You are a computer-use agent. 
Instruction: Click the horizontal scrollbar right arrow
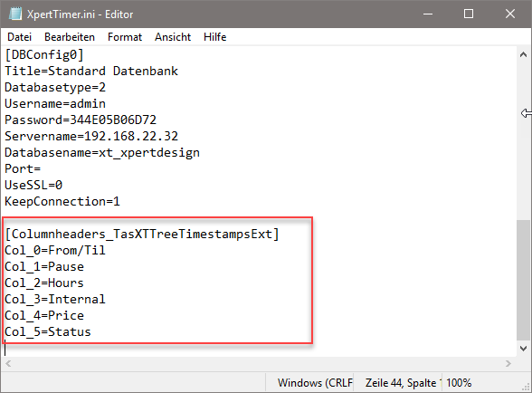point(508,363)
